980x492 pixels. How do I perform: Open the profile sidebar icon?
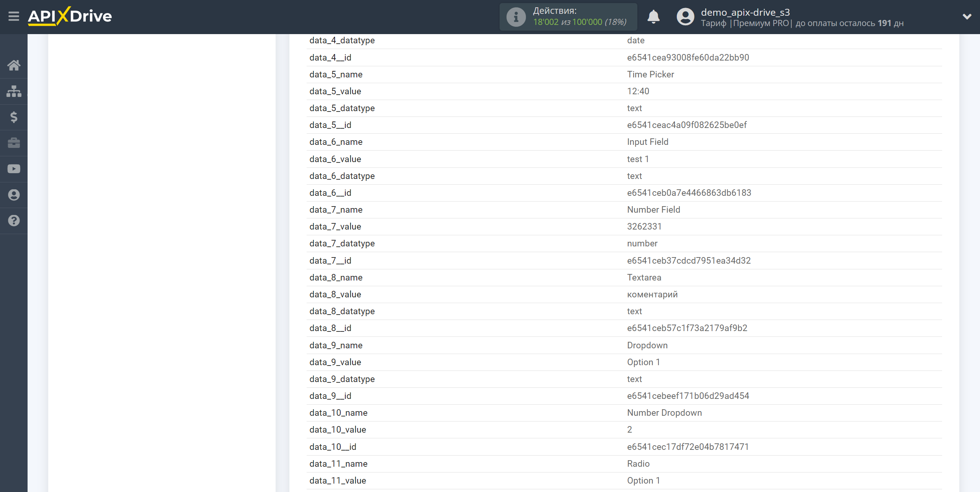(x=14, y=195)
